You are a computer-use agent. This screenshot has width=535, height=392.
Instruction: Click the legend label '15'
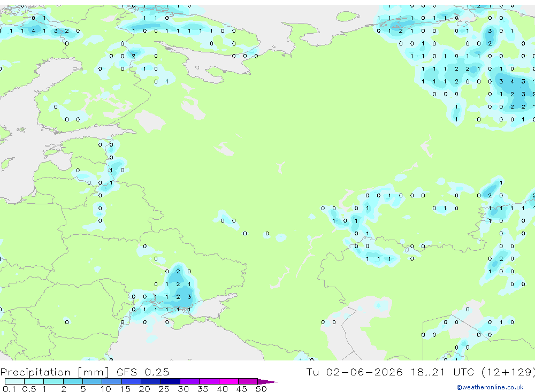click(125, 389)
